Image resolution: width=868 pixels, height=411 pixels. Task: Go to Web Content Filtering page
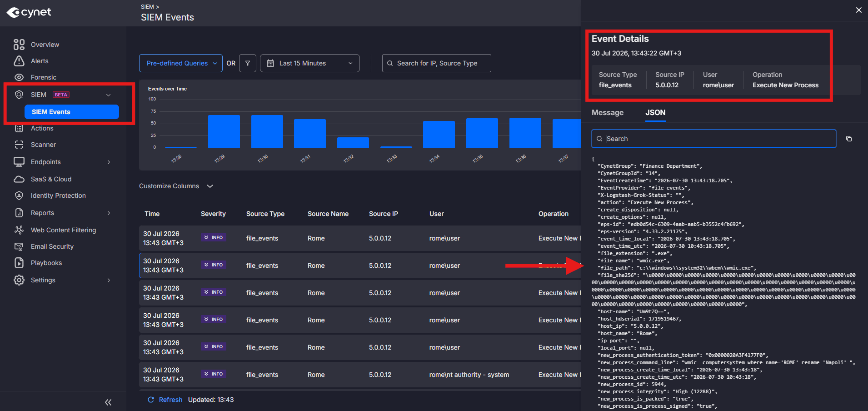[64, 230]
